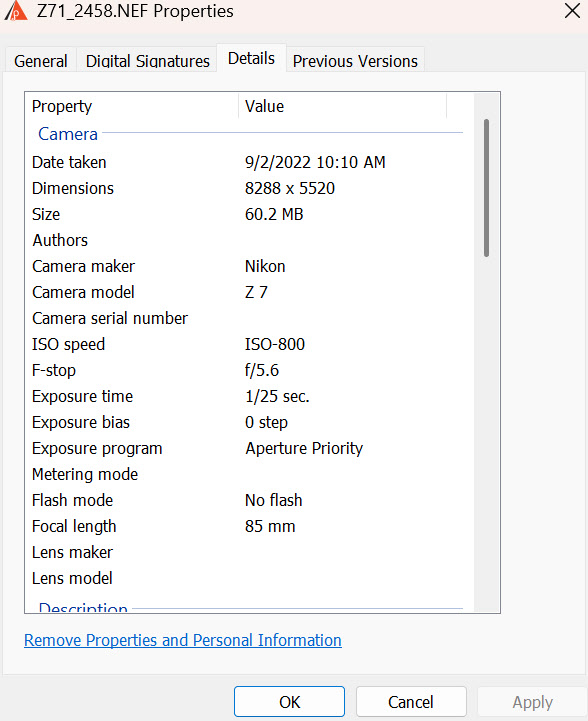Click the No flash value

[274, 500]
